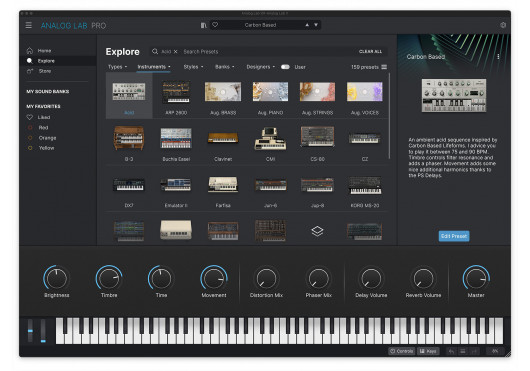Select the Aug. VOICES instrument
530x371 pixels.
click(365, 96)
